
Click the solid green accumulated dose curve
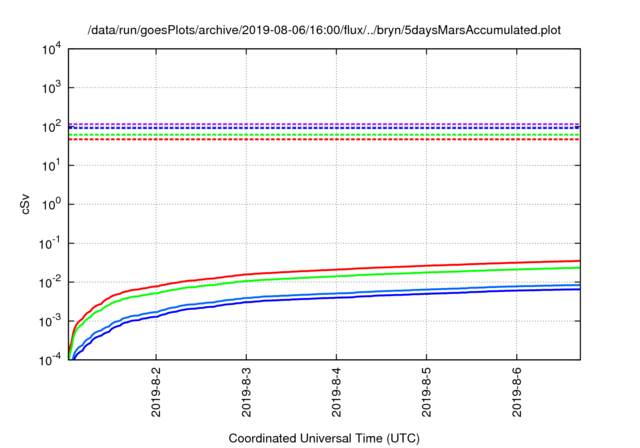pos(336,276)
